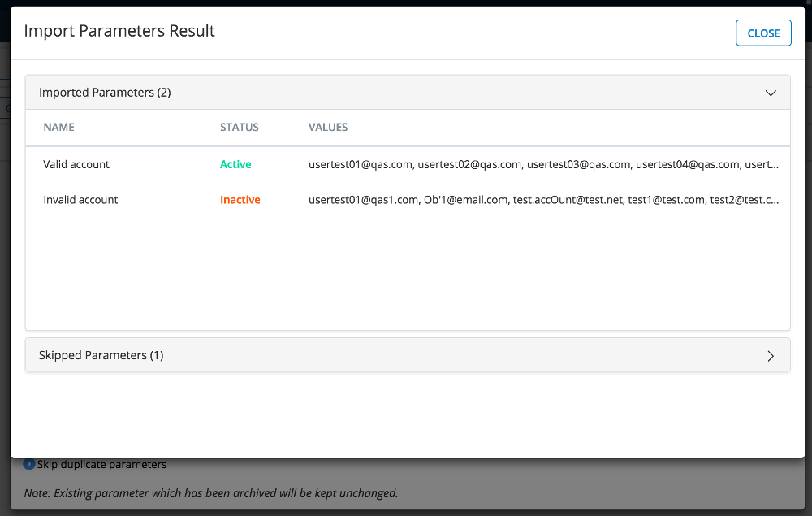Click the VALUES column header
This screenshot has width=812, height=516.
[328, 128]
